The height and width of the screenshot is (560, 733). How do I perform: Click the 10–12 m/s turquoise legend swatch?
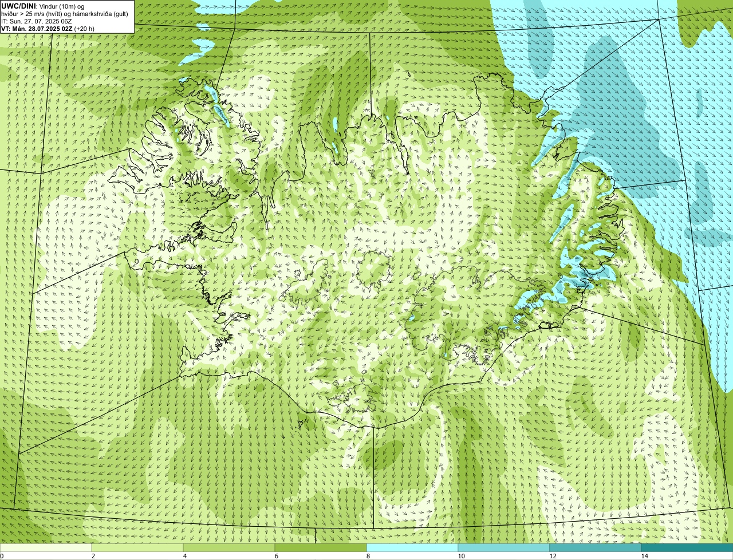point(504,547)
